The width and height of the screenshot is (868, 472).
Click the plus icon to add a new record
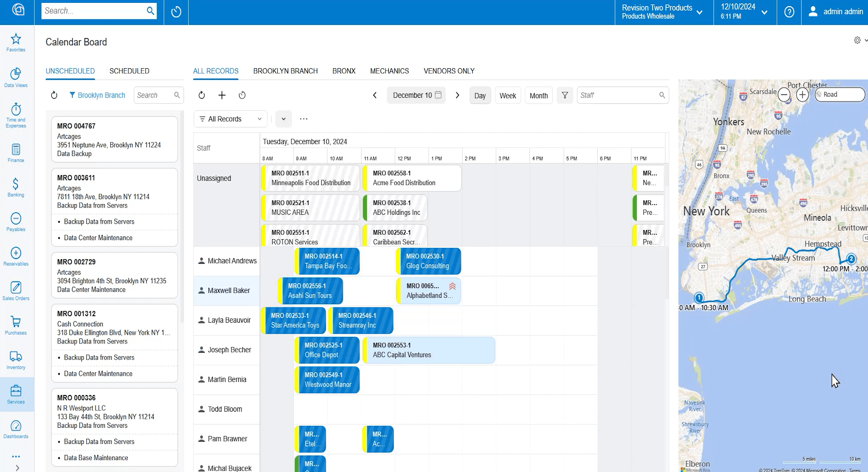click(222, 95)
